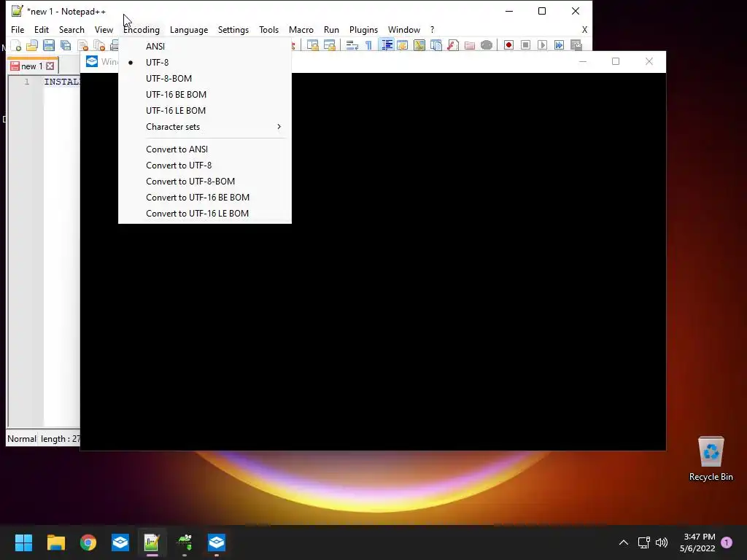Open the Run menu
Viewport: 747px width, 560px height.
pos(331,29)
